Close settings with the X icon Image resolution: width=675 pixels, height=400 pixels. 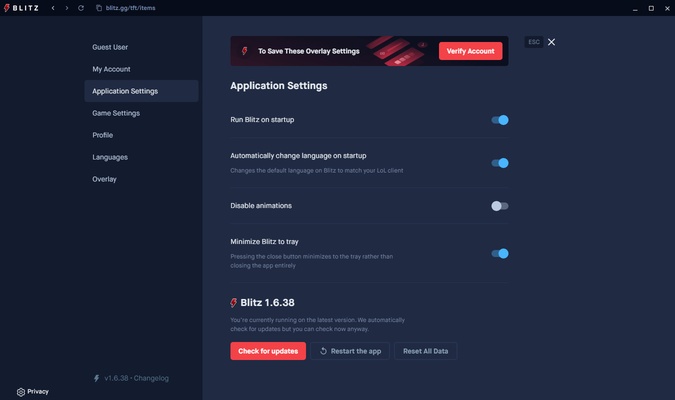point(551,42)
